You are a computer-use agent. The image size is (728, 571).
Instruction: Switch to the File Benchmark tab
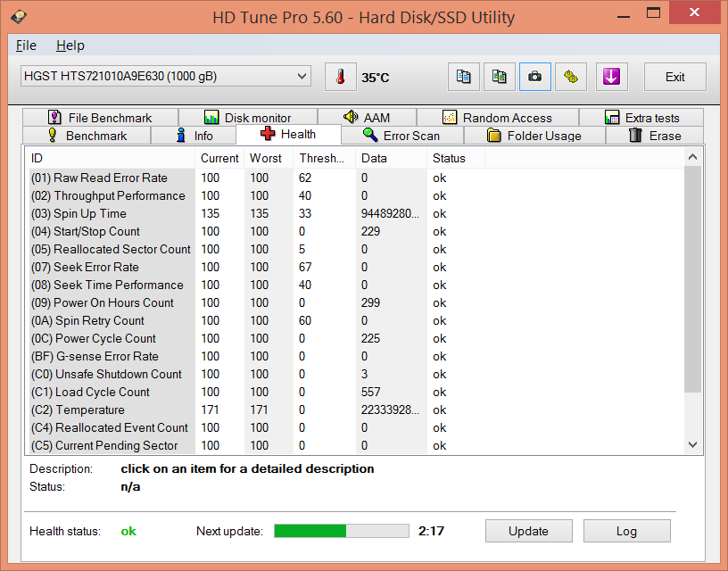pyautogui.click(x=100, y=118)
